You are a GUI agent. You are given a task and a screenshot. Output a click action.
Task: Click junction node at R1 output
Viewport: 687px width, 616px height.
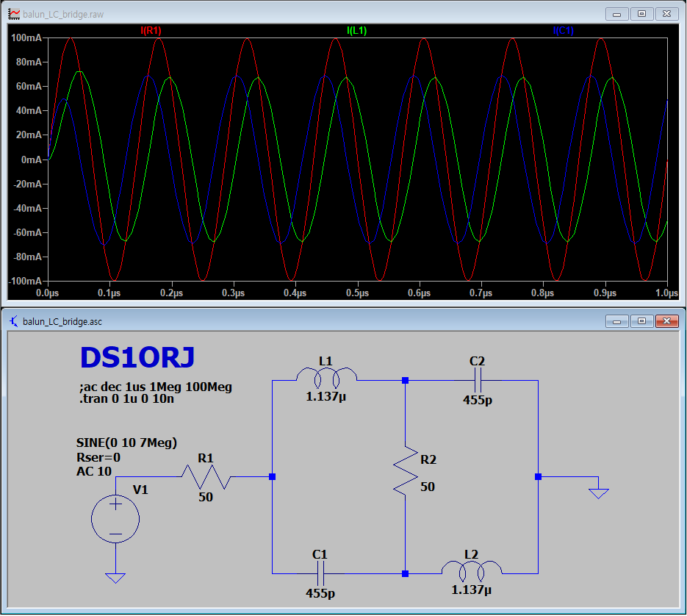[272, 476]
